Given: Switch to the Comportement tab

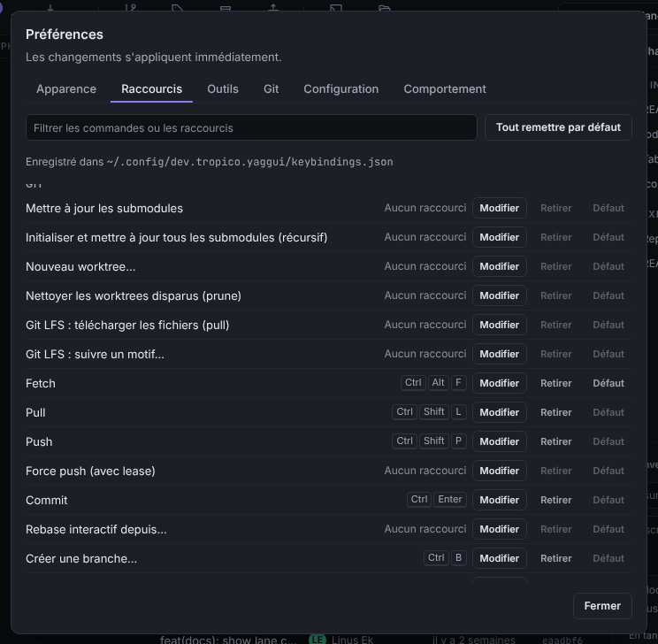Looking at the screenshot, I should (x=445, y=89).
